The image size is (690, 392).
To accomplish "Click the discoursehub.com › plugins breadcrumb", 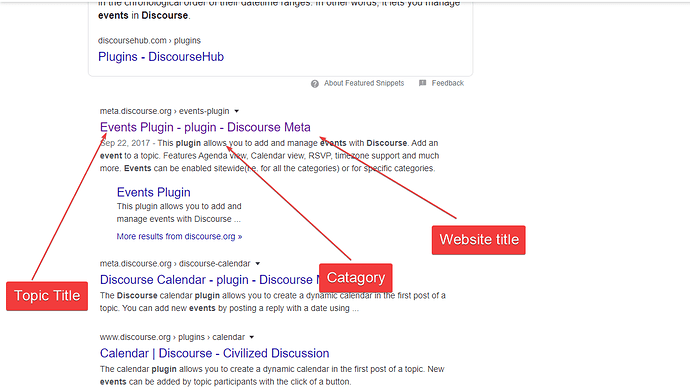I will 149,40.
